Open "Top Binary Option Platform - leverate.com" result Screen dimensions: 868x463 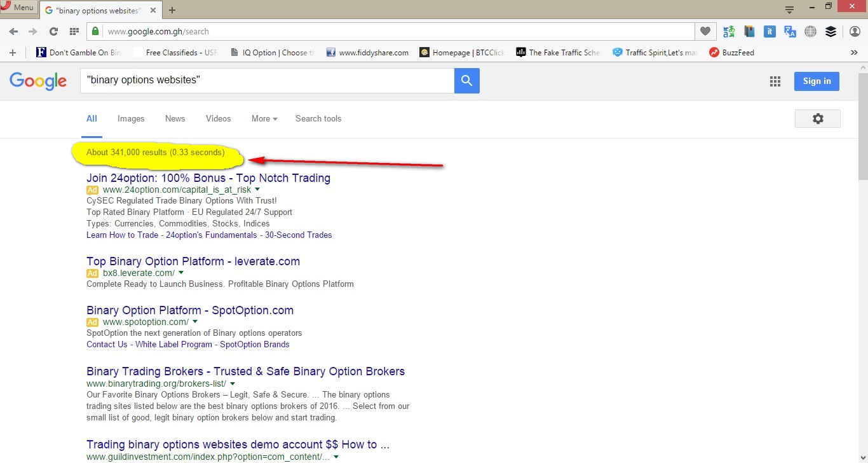point(193,261)
